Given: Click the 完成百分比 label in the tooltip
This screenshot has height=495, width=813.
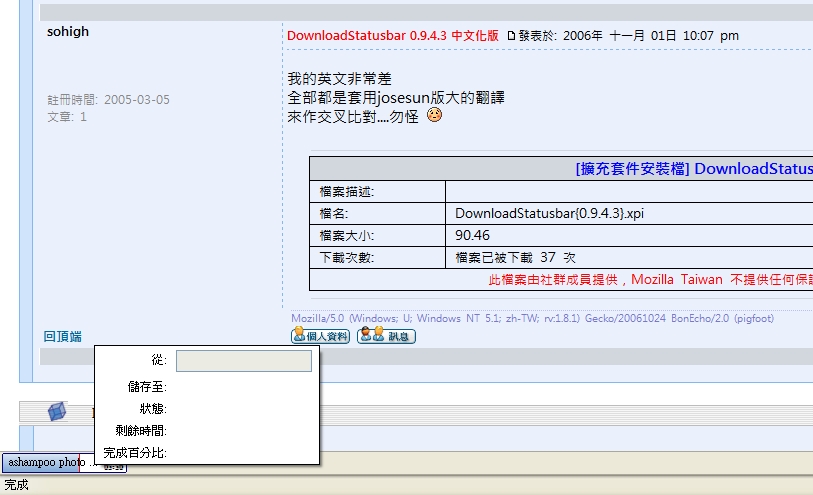Looking at the screenshot, I should (134, 453).
